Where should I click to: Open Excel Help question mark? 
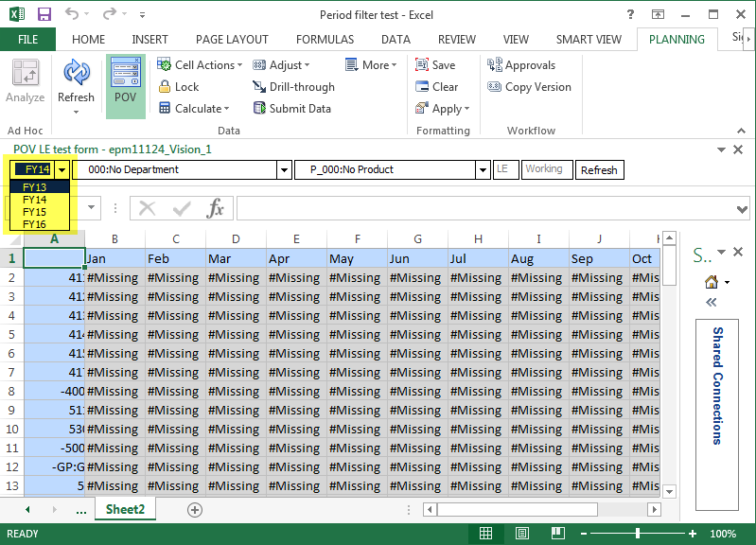(x=630, y=14)
